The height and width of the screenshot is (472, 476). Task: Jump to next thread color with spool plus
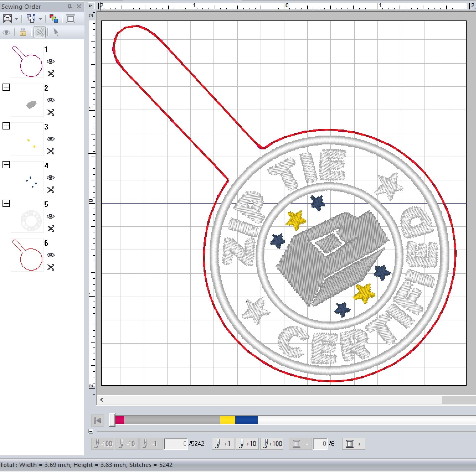click(353, 444)
